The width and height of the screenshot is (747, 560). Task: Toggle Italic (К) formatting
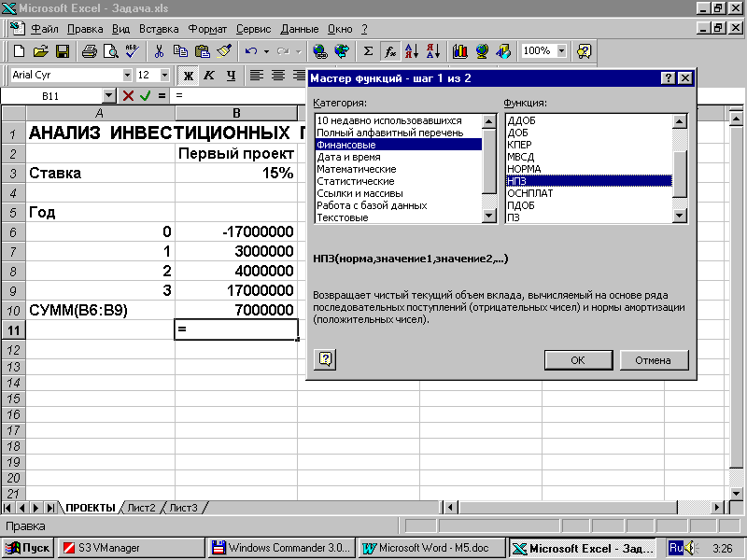(x=209, y=76)
